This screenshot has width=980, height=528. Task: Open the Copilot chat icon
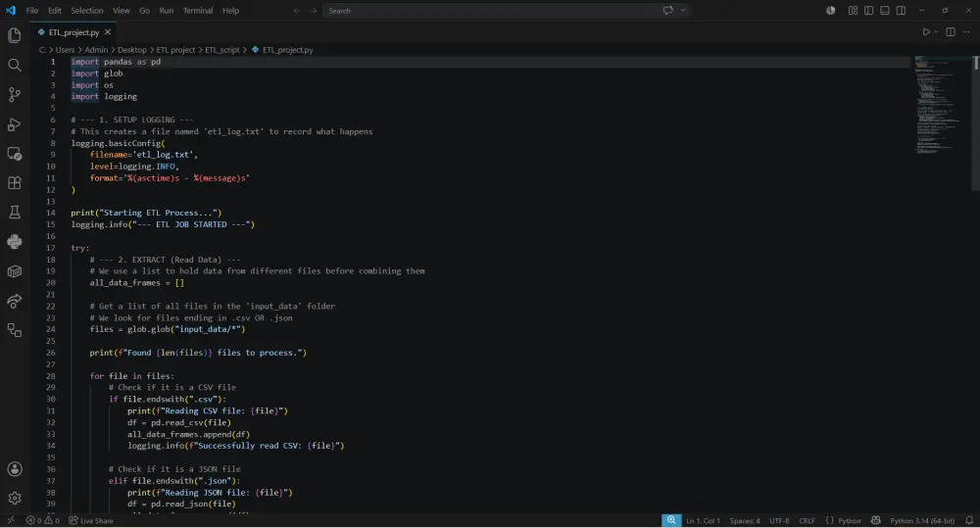click(x=668, y=10)
